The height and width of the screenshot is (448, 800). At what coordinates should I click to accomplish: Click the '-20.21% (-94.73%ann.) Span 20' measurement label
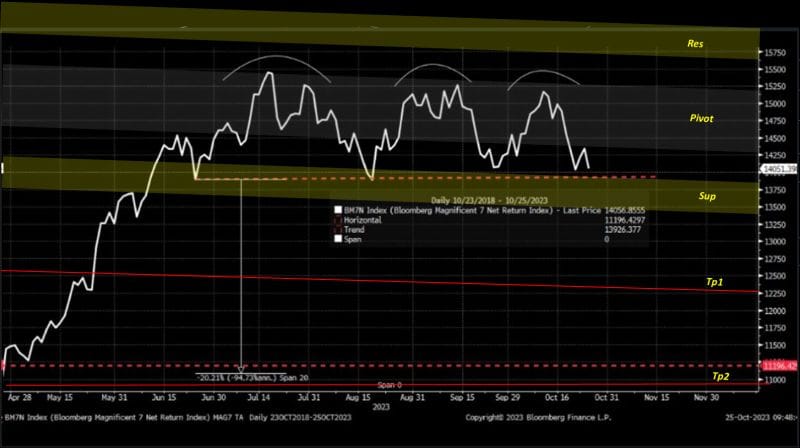point(253,378)
